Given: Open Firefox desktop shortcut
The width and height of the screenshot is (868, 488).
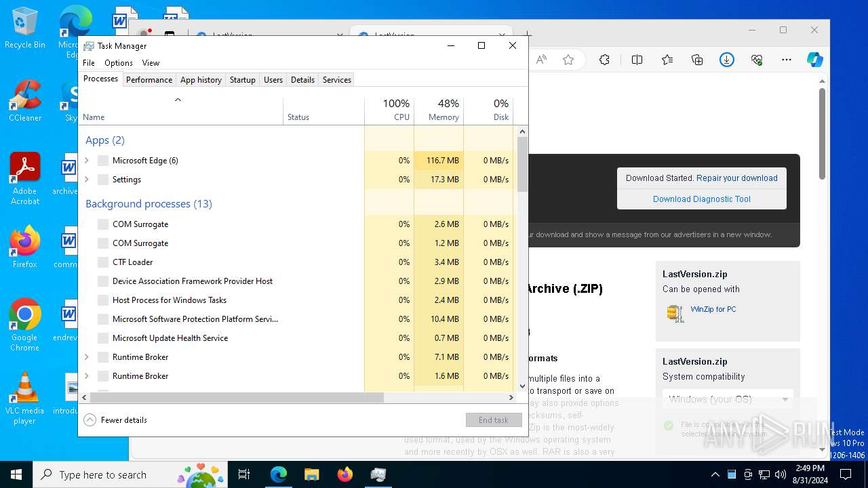Looking at the screenshot, I should [x=25, y=247].
